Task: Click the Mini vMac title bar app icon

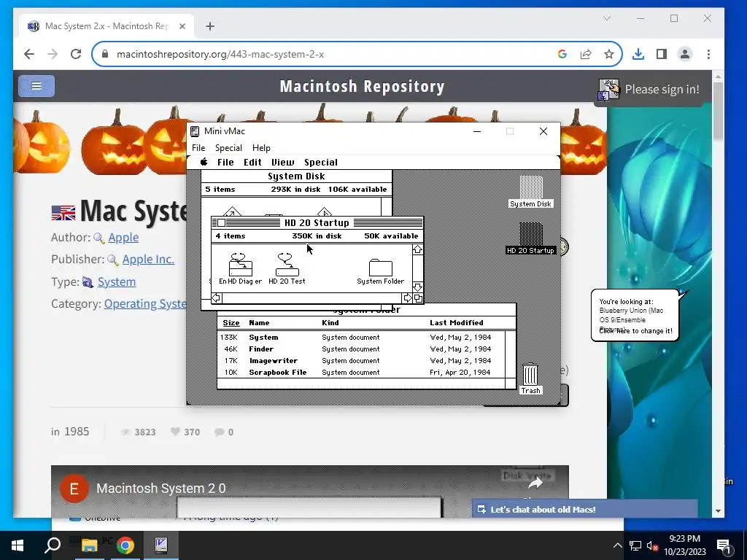Action: pos(195,131)
